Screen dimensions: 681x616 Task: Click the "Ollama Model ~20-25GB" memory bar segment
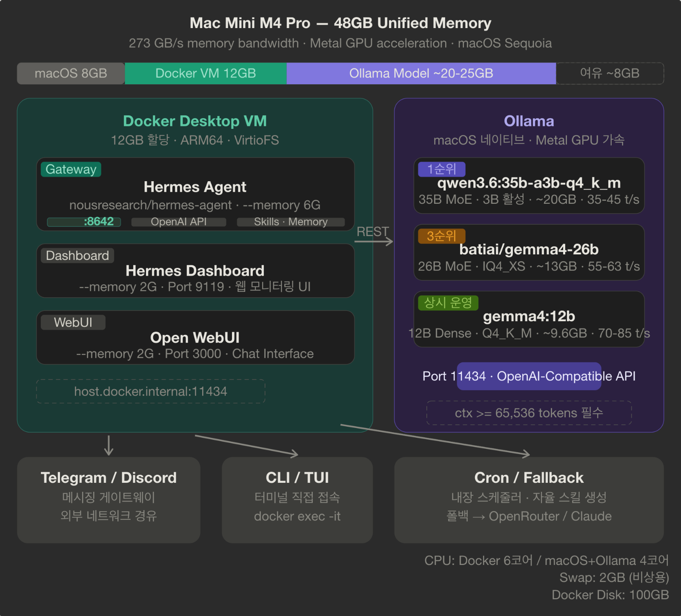point(421,73)
